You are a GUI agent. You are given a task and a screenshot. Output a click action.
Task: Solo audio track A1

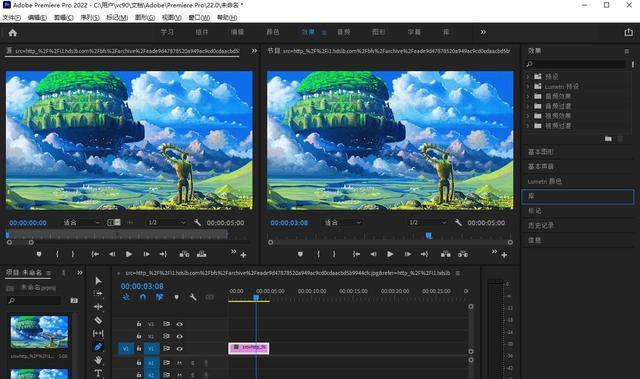193,363
